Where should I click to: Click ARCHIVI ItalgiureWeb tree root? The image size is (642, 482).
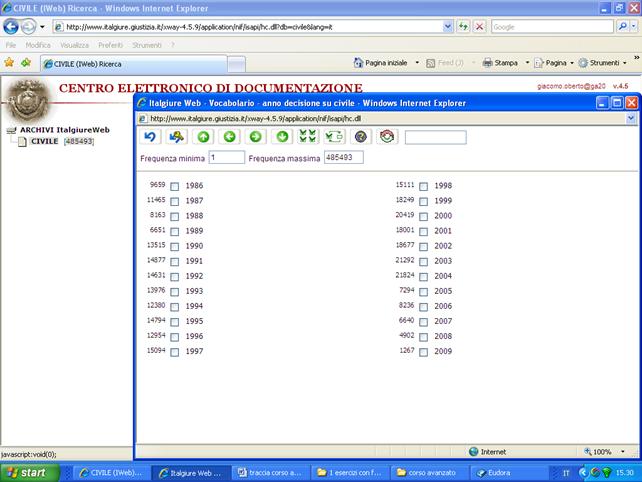click(x=65, y=130)
